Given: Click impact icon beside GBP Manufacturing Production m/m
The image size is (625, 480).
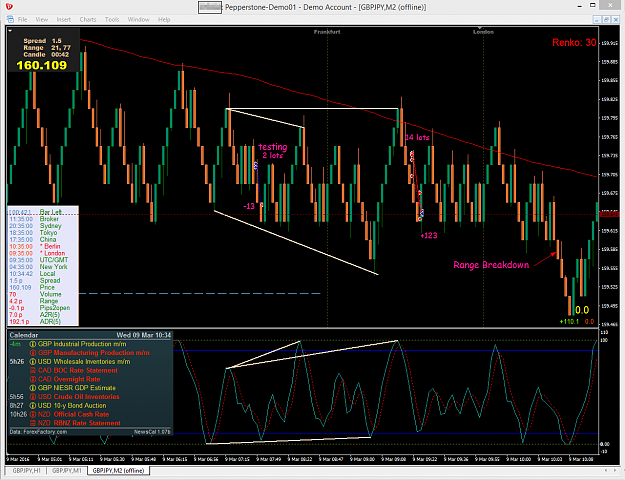Looking at the screenshot, I should pyautogui.click(x=33, y=353).
